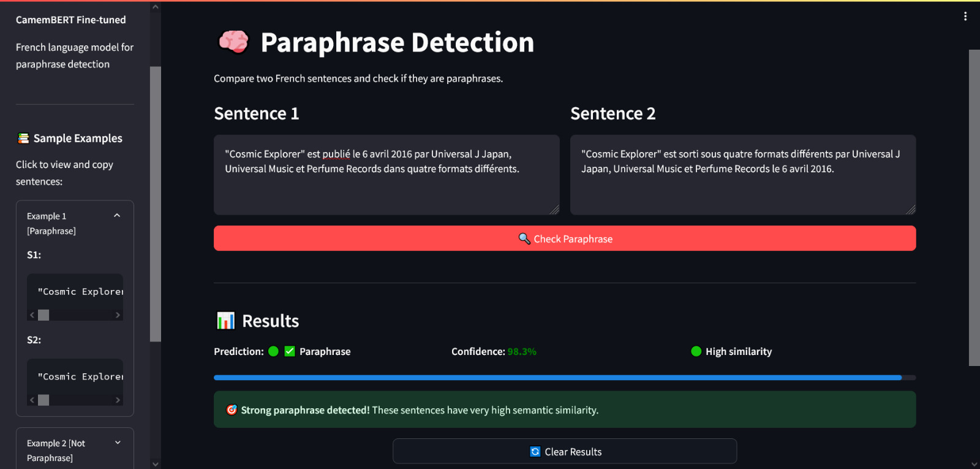980x469 pixels.
Task: Click the bar chart icon beside Results
Action: (x=225, y=321)
